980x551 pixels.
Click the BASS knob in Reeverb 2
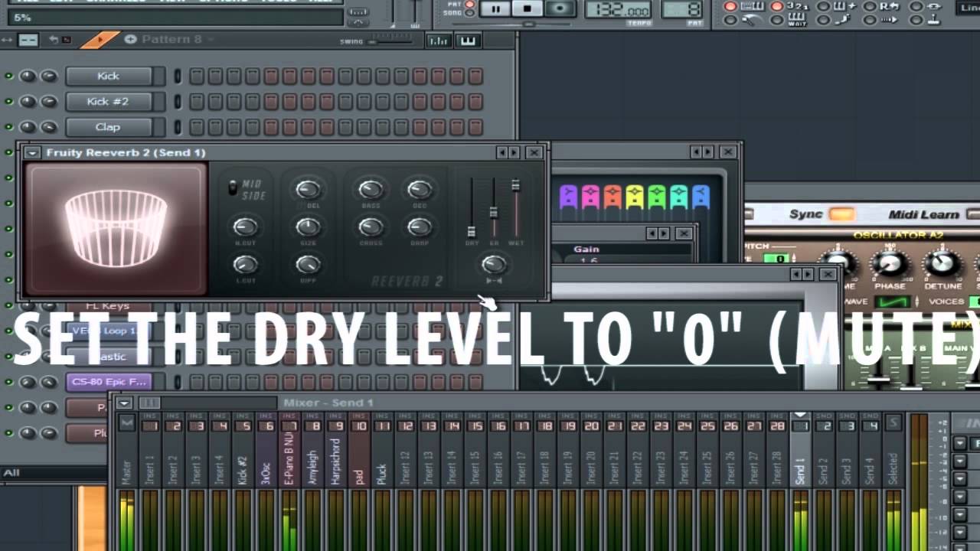click(371, 190)
